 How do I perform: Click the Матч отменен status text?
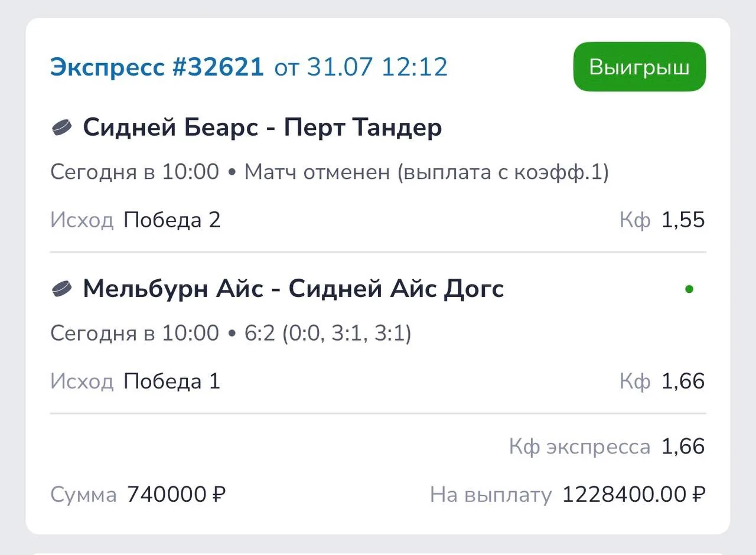pos(426,172)
